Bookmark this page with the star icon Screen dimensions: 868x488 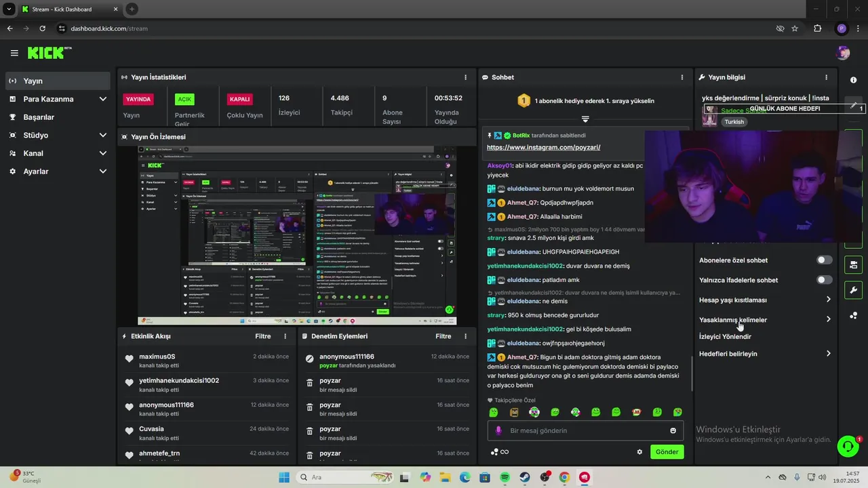pos(795,28)
